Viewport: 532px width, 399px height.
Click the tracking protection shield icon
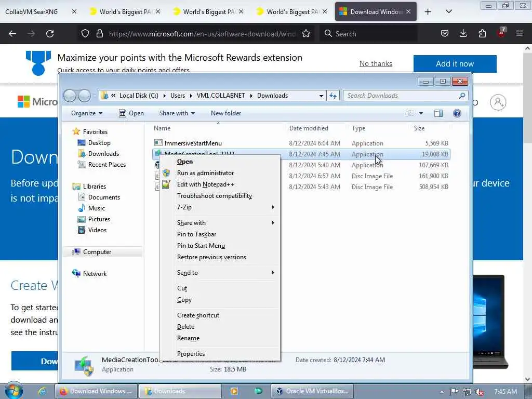click(85, 33)
